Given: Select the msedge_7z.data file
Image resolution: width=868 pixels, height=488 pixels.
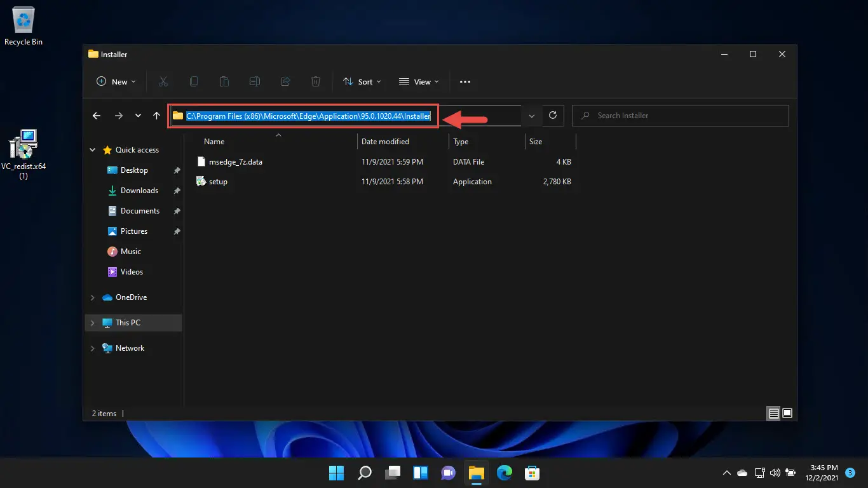Looking at the screenshot, I should click(x=236, y=162).
